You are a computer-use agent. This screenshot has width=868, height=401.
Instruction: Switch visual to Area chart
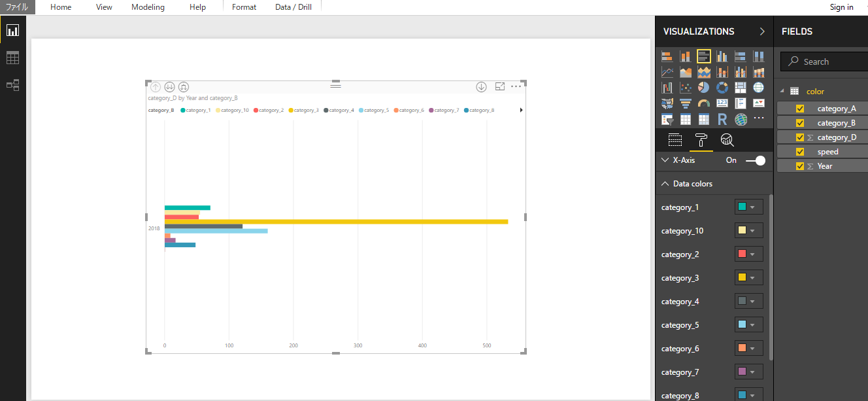click(x=686, y=72)
